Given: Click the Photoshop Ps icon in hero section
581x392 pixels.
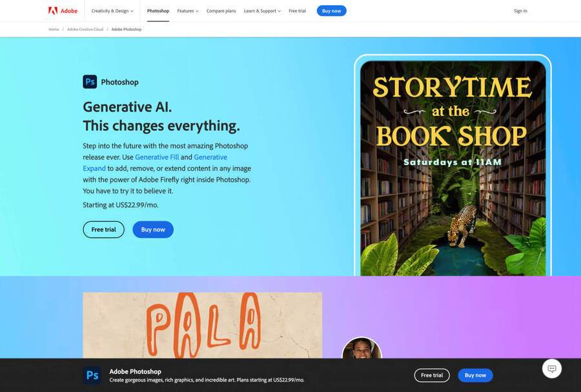Looking at the screenshot, I should click(90, 82).
